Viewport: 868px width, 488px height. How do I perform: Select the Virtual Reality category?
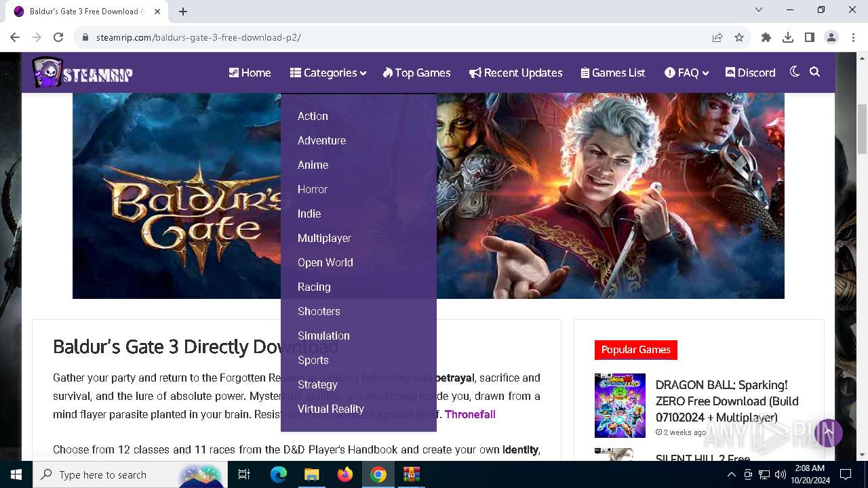tap(330, 409)
